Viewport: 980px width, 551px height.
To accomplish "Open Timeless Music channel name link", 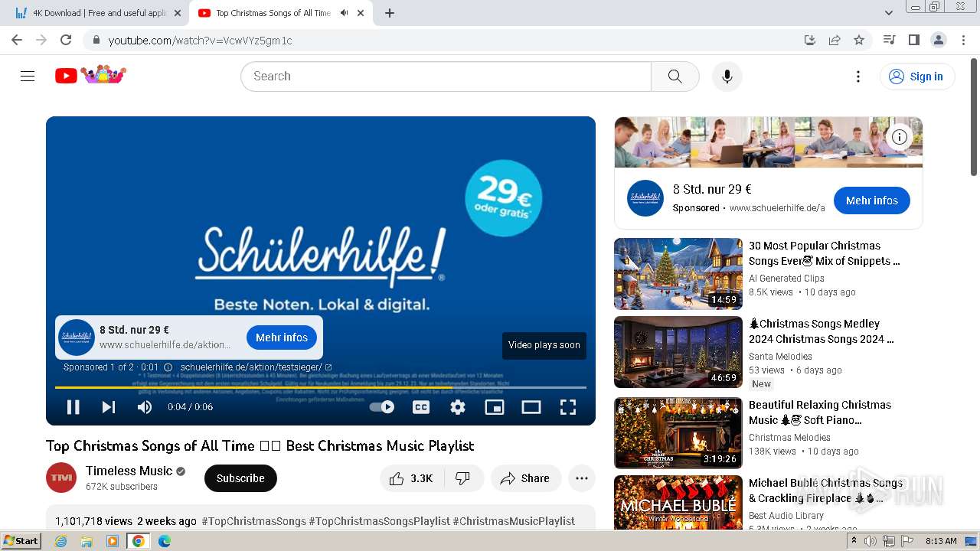I will coord(129,471).
